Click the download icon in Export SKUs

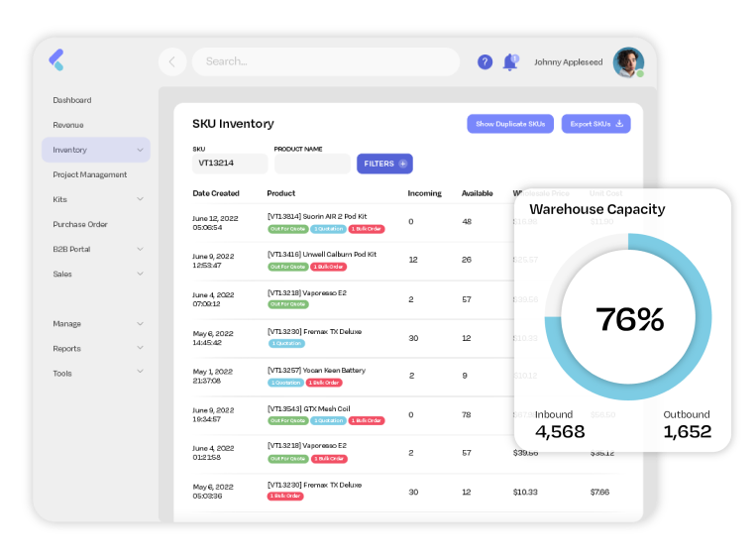pos(619,124)
